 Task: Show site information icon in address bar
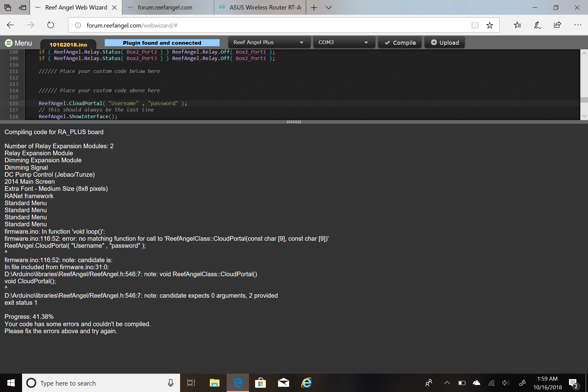[x=78, y=25]
